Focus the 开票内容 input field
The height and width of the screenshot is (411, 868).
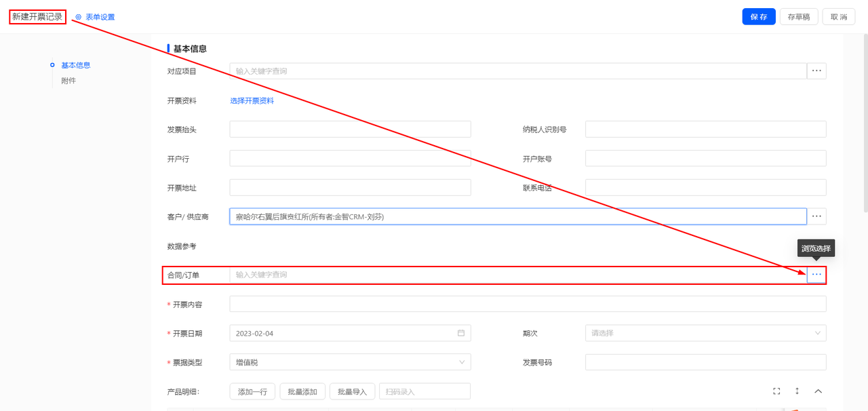coord(528,305)
